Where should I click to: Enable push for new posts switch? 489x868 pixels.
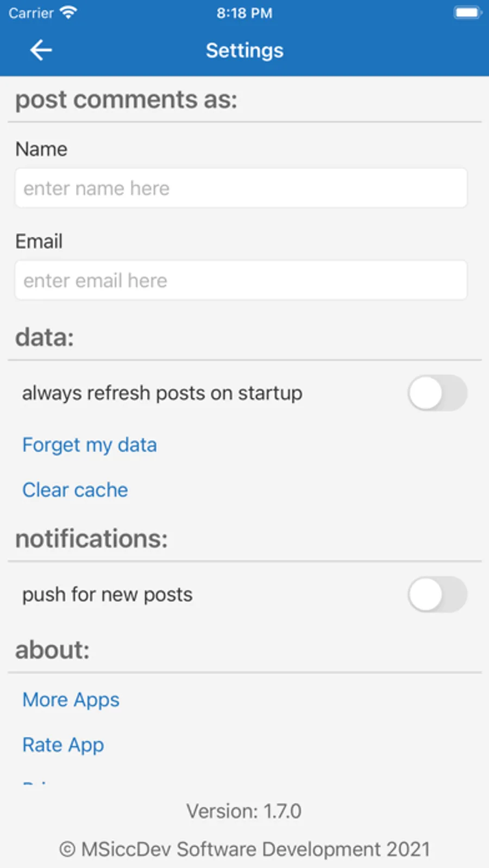[437, 594]
